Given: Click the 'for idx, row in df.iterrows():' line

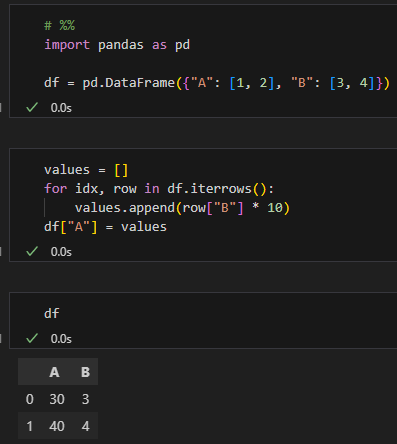Looking at the screenshot, I should pos(159,189).
